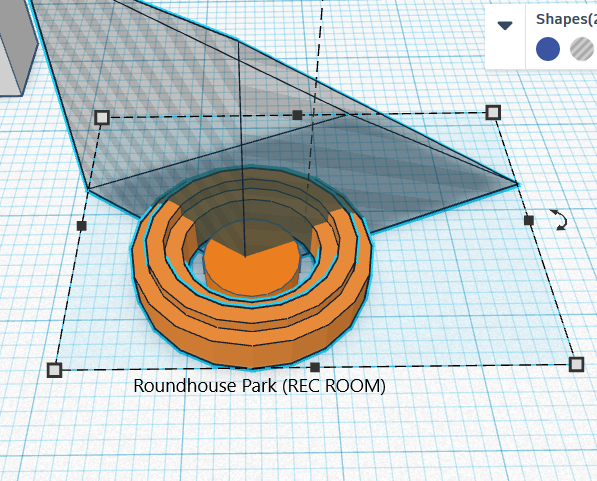This screenshot has height=481, width=597.
Task: Click the top edge midpoint handle
Action: pyautogui.click(x=297, y=115)
